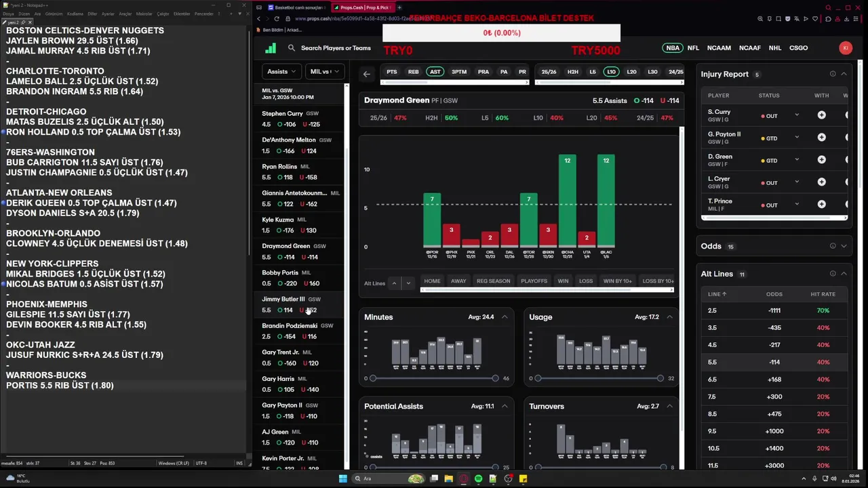This screenshot has width=868, height=488.
Task: Switch to the REB stat tab
Action: pos(413,72)
